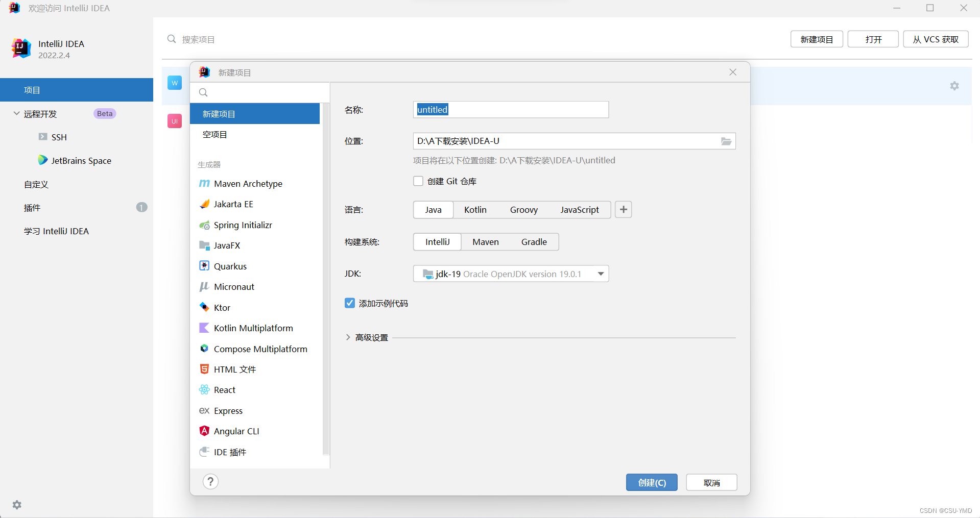The image size is (980, 518).
Task: Click the 创建(C) button
Action: click(x=652, y=482)
